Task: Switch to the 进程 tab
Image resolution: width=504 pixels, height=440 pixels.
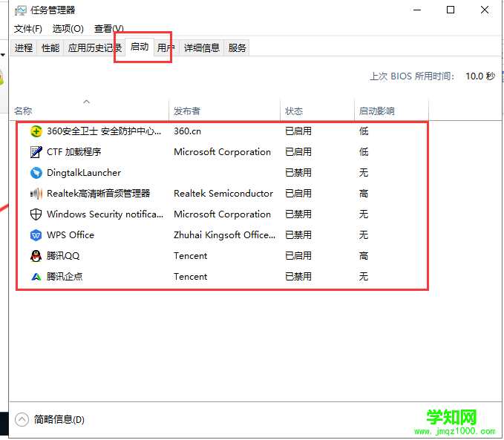Action: (x=24, y=48)
